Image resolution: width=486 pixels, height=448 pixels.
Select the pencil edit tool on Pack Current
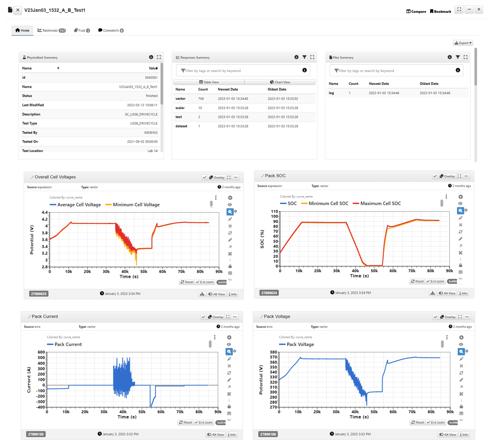point(229,380)
